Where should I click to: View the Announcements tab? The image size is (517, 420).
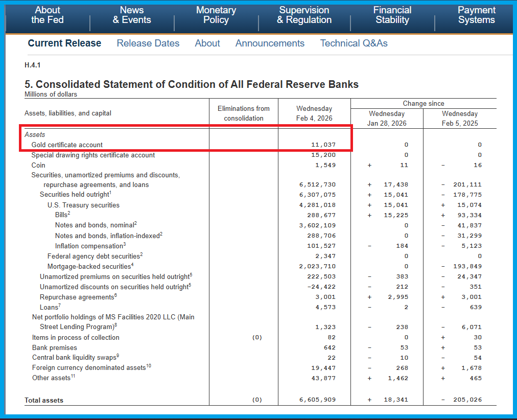pos(270,43)
